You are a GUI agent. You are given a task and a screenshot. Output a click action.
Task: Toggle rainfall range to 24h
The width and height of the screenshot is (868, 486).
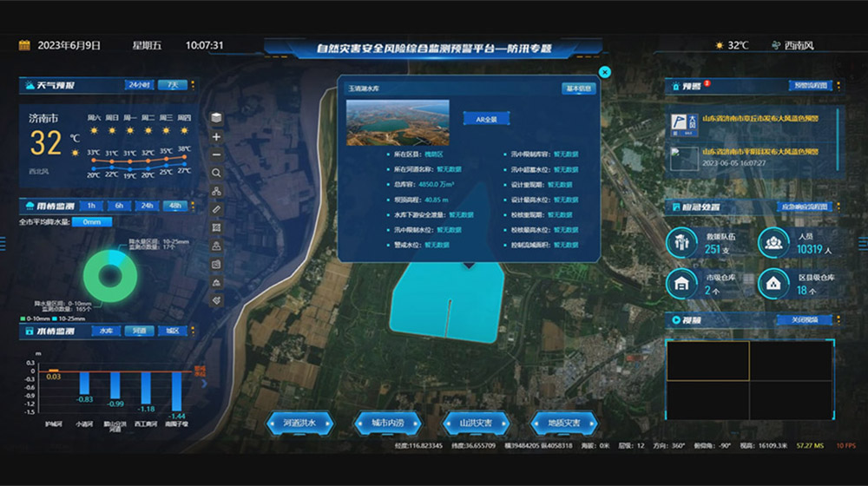pyautogui.click(x=147, y=206)
